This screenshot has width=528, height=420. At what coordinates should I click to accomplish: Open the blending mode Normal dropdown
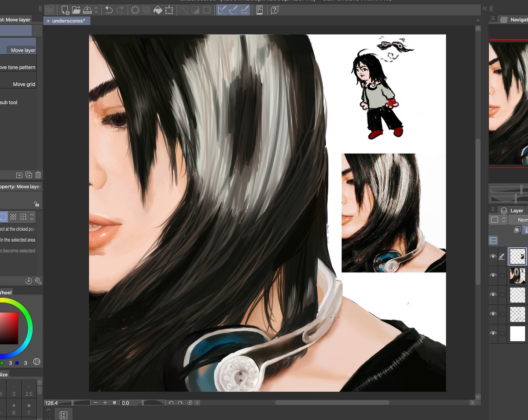(519, 220)
